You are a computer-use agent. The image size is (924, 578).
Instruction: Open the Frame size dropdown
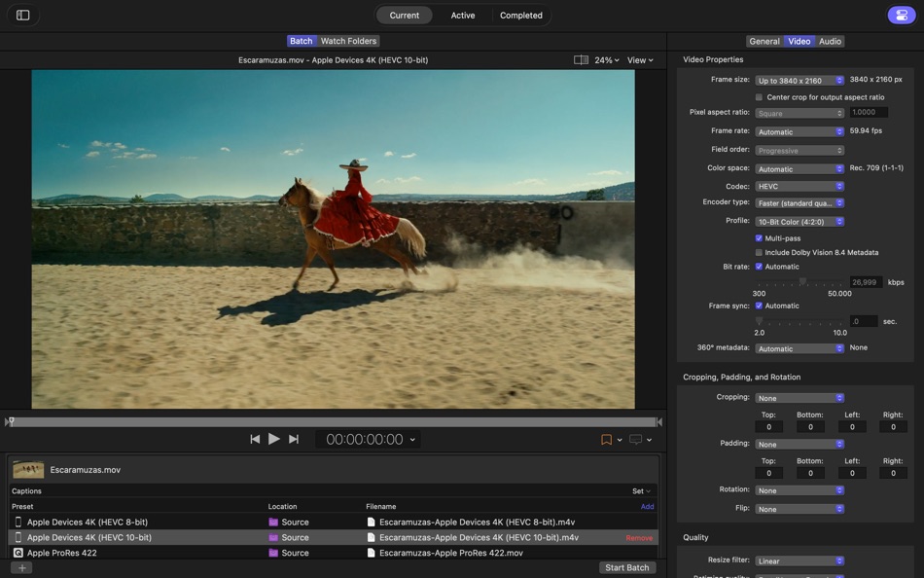[x=800, y=80]
